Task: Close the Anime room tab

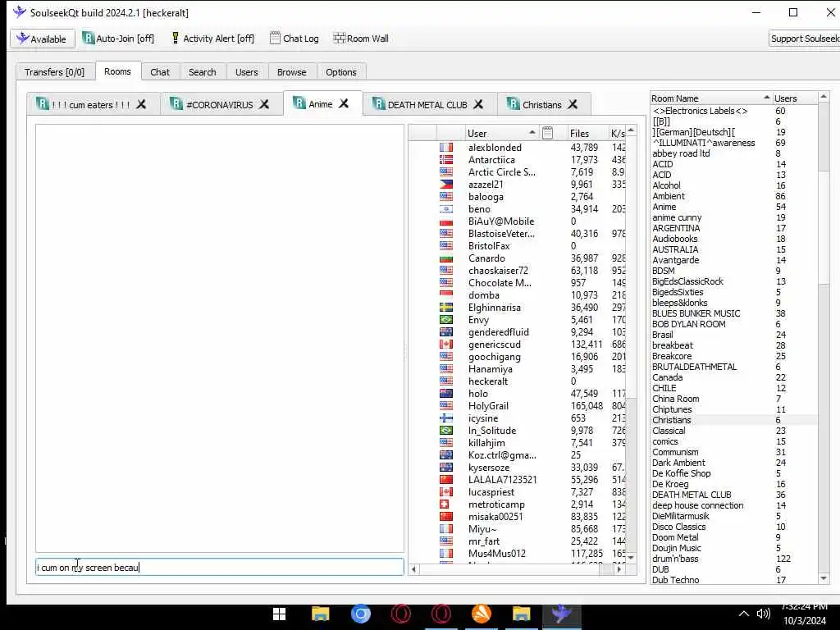Action: [344, 103]
